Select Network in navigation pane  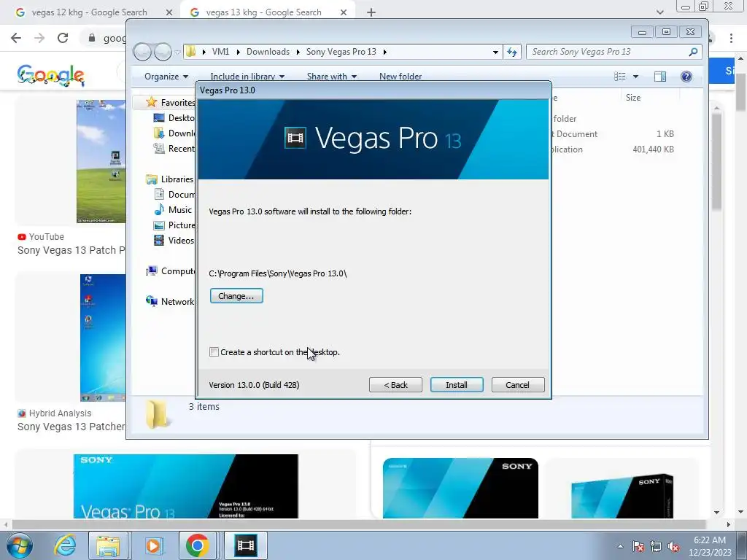click(x=169, y=301)
